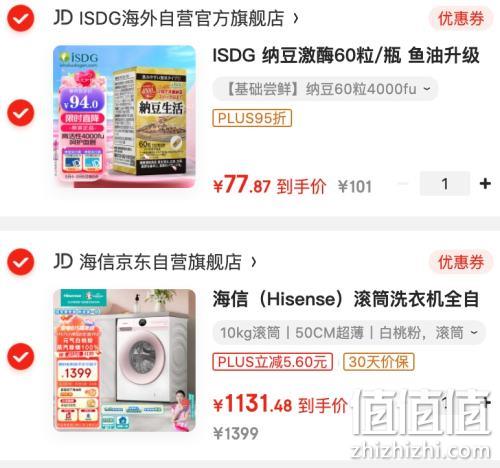The height and width of the screenshot is (468, 500).
Task: Click the JD logo beside ISDG store
Action: (63, 18)
